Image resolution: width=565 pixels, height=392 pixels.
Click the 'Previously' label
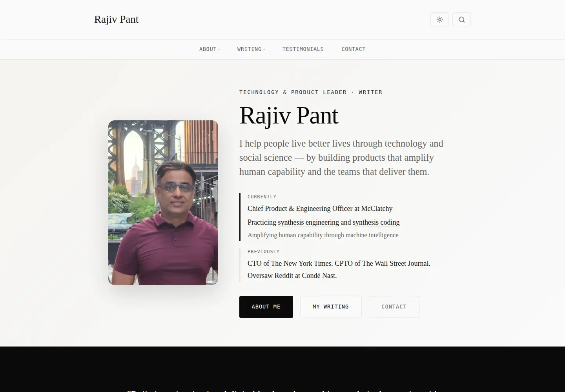point(263,252)
